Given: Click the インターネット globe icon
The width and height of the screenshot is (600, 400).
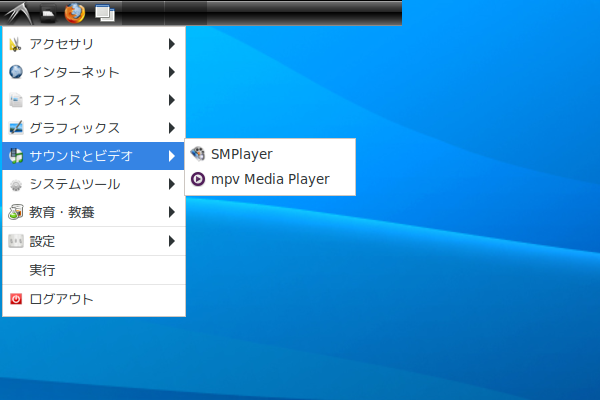Looking at the screenshot, I should coord(16,72).
